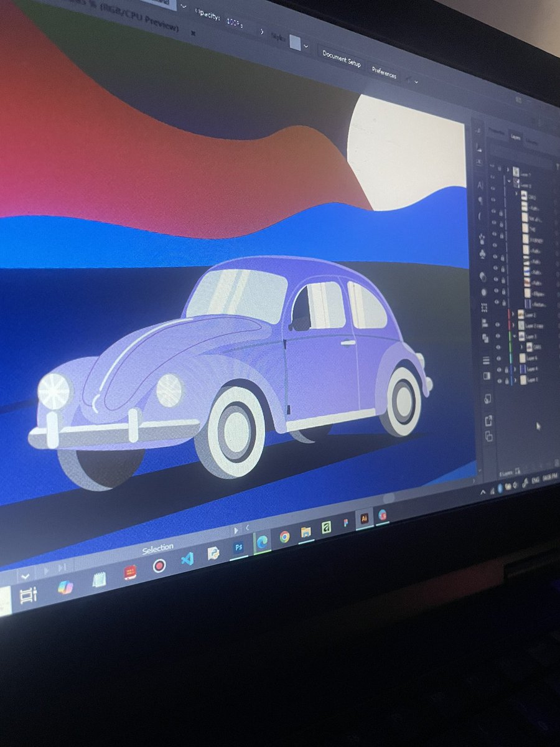Click the Document Setup button

tap(342, 59)
